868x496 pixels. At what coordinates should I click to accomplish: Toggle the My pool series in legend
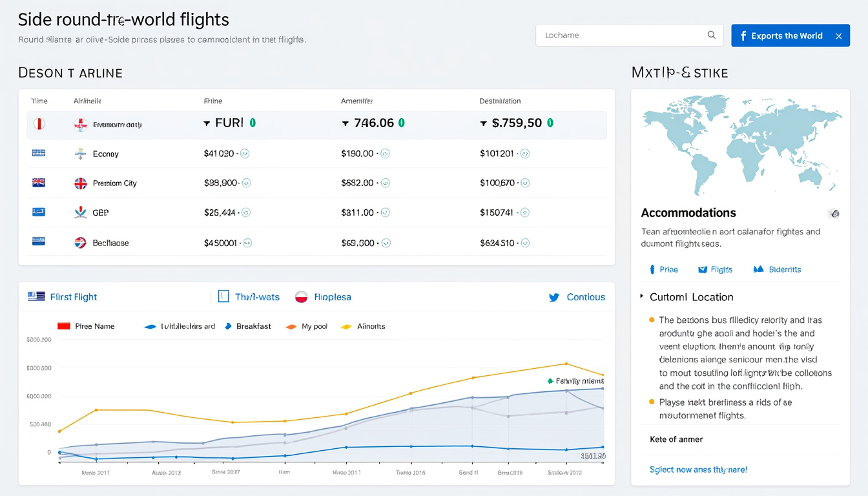point(307,326)
